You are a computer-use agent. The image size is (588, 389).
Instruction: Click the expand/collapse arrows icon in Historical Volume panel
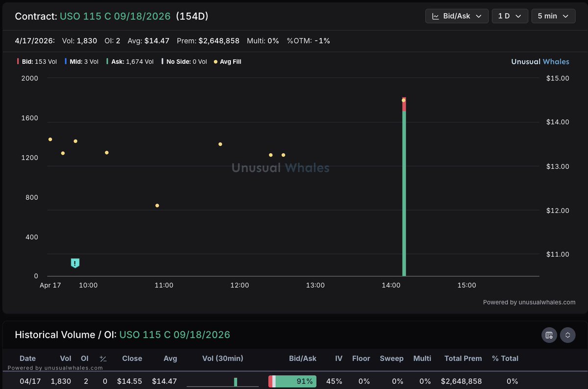coord(567,335)
